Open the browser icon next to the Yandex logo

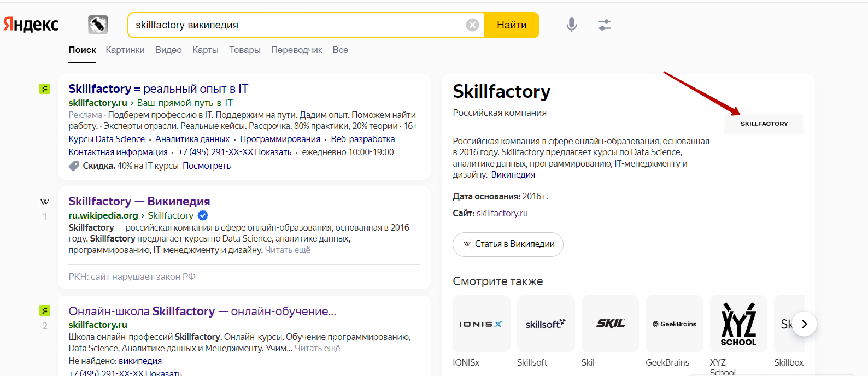click(98, 25)
